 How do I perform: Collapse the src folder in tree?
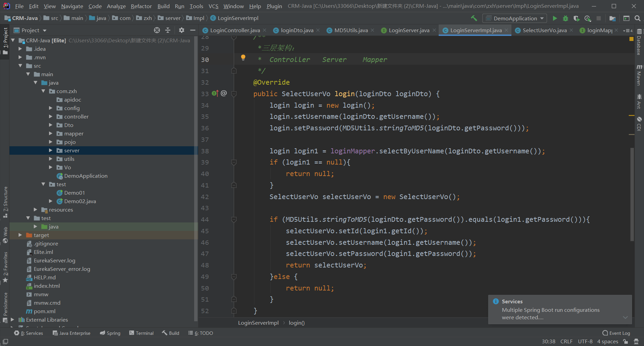[20, 66]
